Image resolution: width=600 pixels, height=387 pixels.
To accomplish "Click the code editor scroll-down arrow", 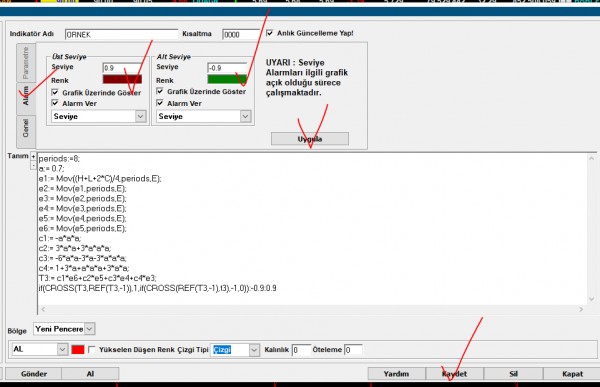I will (591, 299).
